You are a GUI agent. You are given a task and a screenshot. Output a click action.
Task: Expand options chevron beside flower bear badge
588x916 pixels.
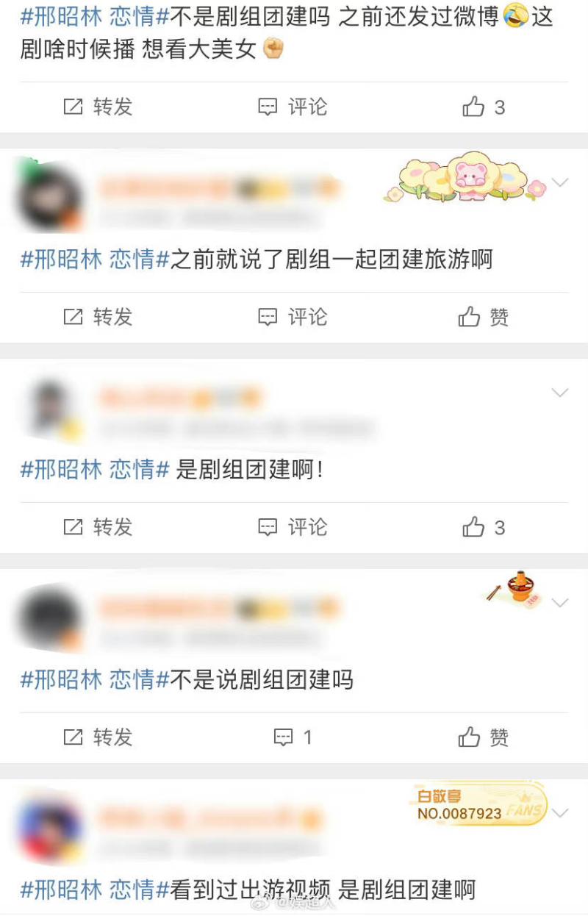(560, 182)
